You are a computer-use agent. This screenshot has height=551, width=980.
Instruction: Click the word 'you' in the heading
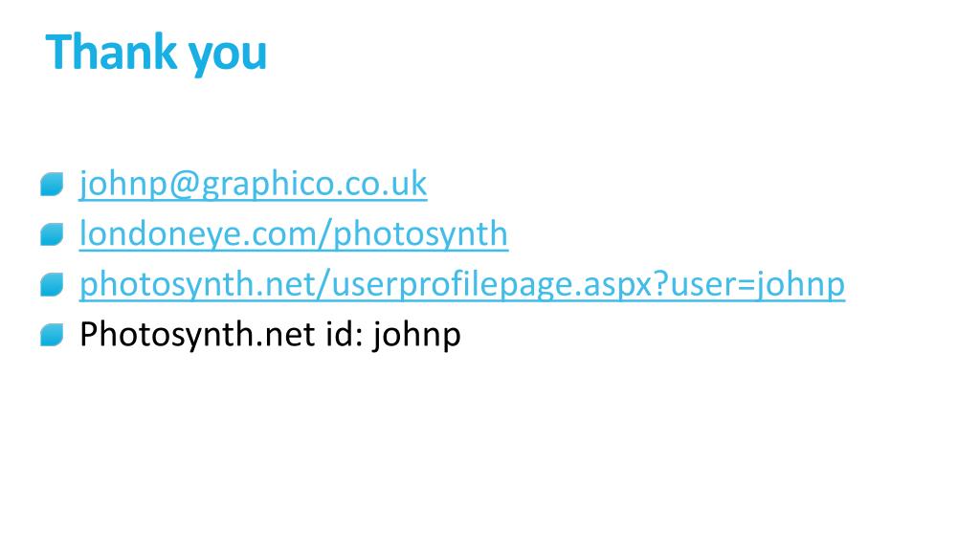click(x=228, y=56)
